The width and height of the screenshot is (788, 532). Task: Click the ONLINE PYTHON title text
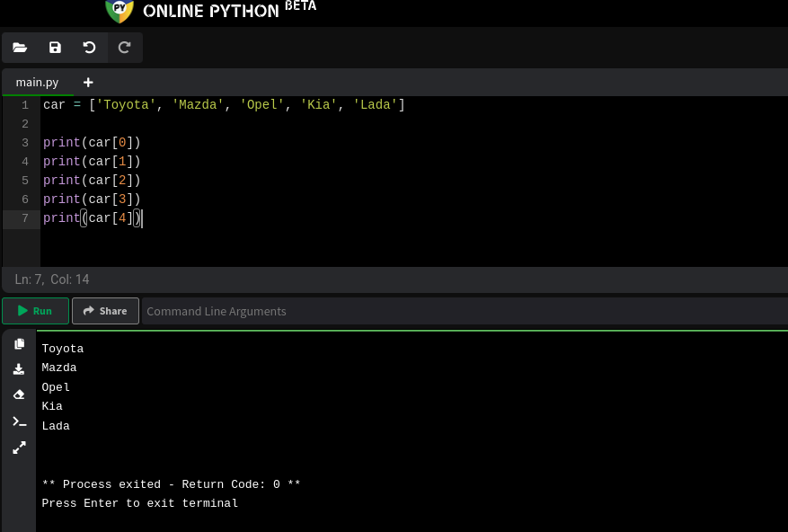[x=210, y=11]
